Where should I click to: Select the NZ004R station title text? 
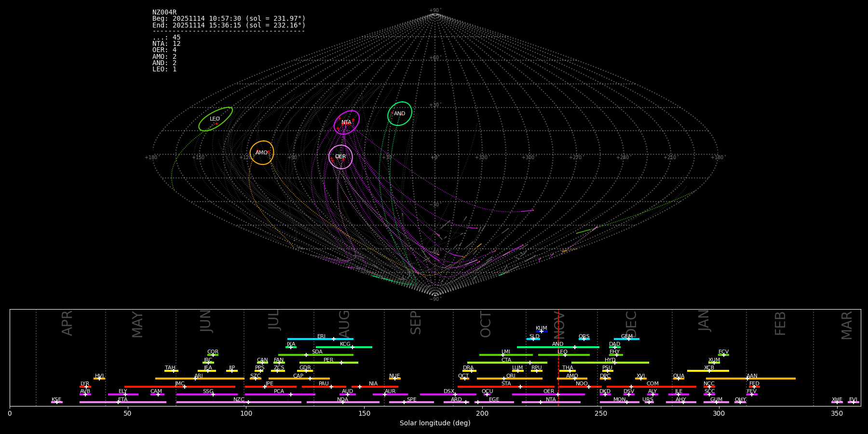pos(164,12)
